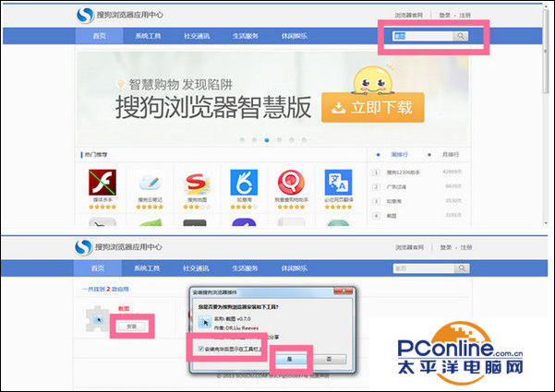Click the cursor plugin icon inside the install dialog
The height and width of the screenshot is (392, 555).
click(x=205, y=322)
